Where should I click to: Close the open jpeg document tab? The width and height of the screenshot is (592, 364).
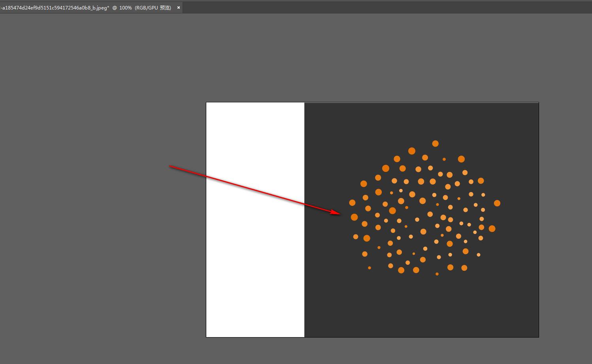pos(179,8)
